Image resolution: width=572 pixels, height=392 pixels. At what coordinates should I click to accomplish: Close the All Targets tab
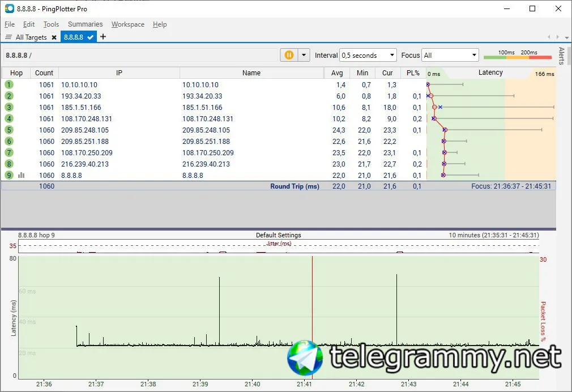(54, 37)
